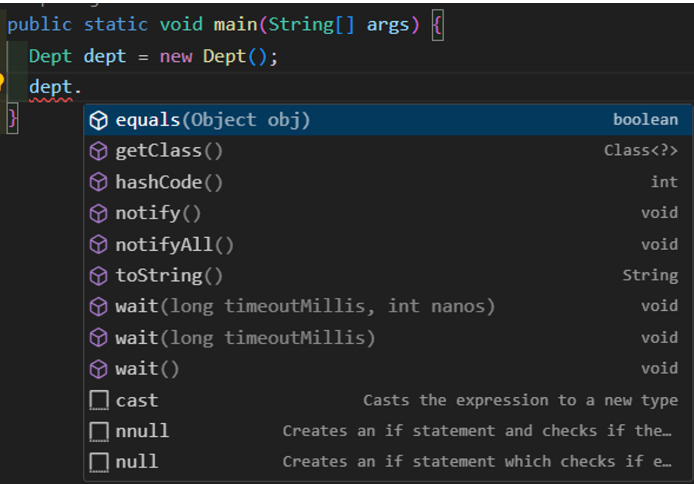Click the snippet icon beside cast
The width and height of the screenshot is (694, 484).
[99, 400]
